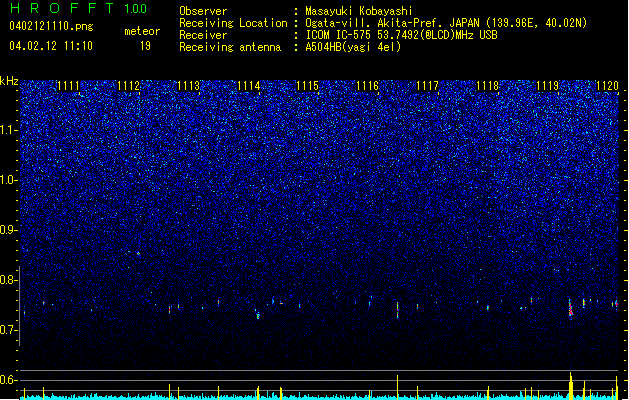Viewport: 629px width, 400px height.
Task: Select the Receiver field label
Action: pyautogui.click(x=203, y=35)
